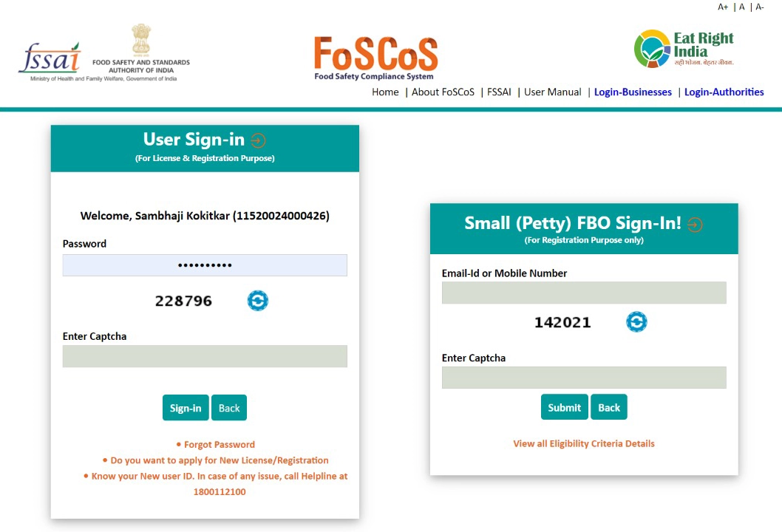The height and width of the screenshot is (532, 782).
Task: Go to Login-Businesses
Action: (633, 92)
